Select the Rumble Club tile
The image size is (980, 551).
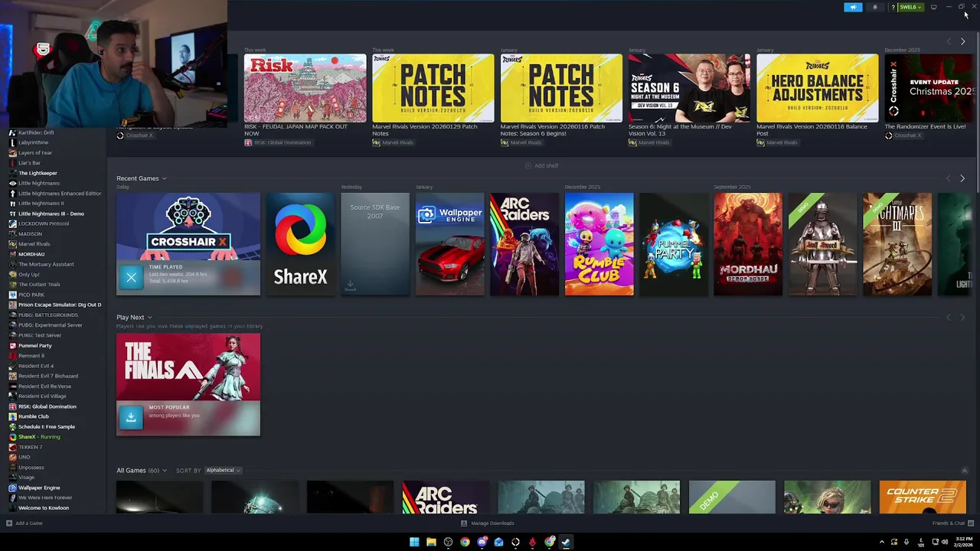coord(599,243)
